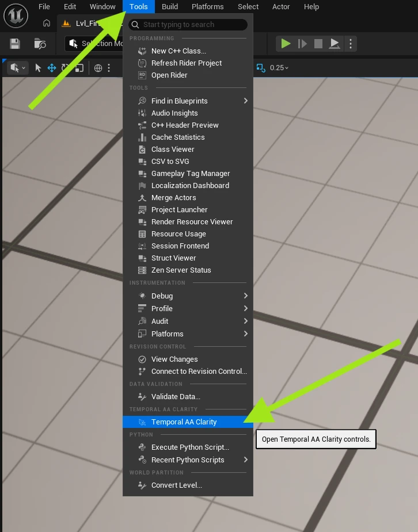The image size is (418, 532).
Task: Select Validate Data entry
Action: pyautogui.click(x=188, y=397)
